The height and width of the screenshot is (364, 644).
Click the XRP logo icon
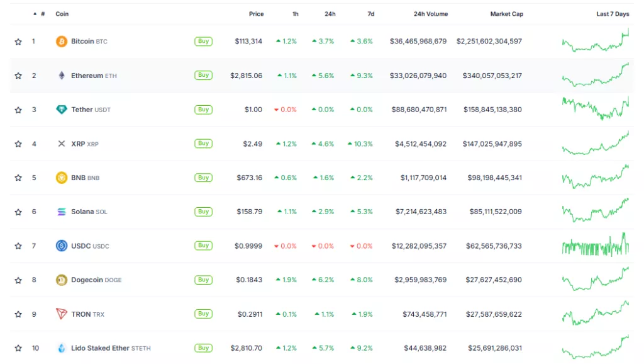(x=62, y=144)
